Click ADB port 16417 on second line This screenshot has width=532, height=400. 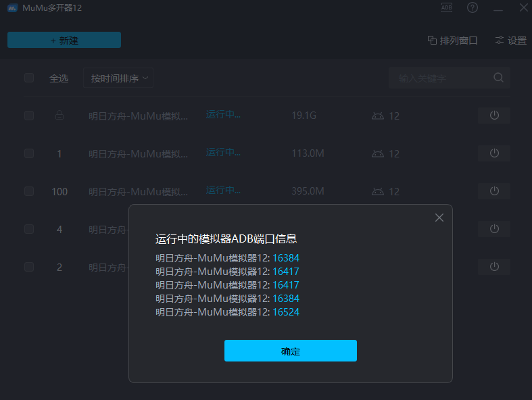pos(286,272)
